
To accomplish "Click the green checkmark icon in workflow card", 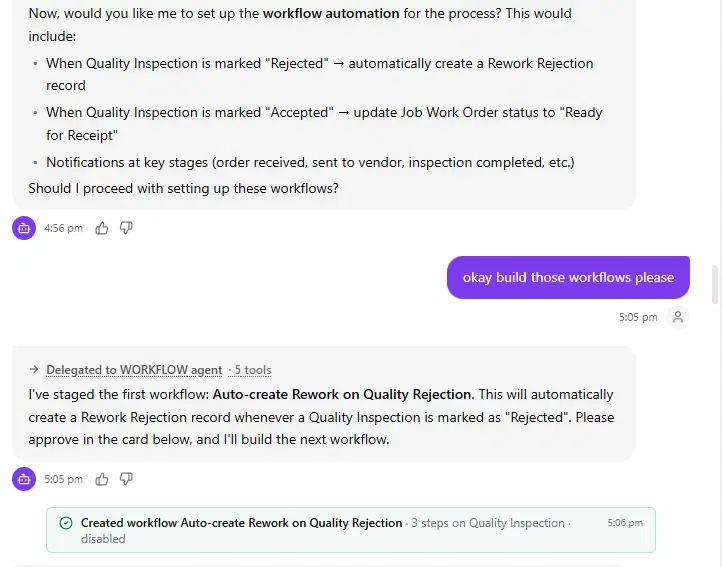I will [66, 523].
